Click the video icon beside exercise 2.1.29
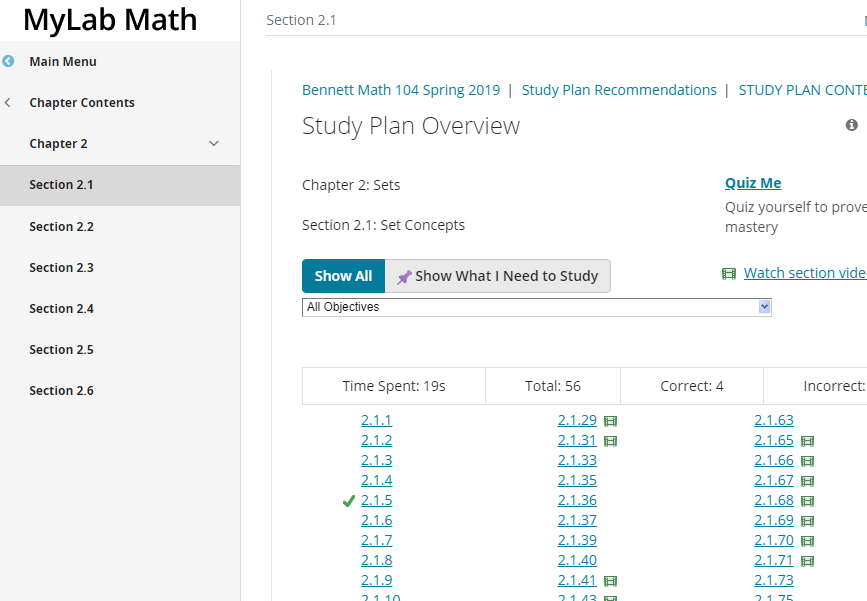867x601 pixels. 610,421
